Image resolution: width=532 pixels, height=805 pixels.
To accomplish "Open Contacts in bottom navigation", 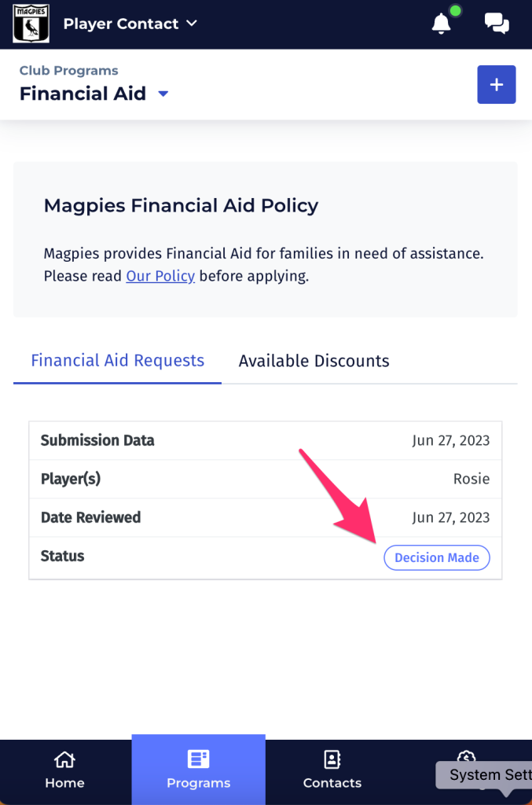I will click(x=332, y=770).
